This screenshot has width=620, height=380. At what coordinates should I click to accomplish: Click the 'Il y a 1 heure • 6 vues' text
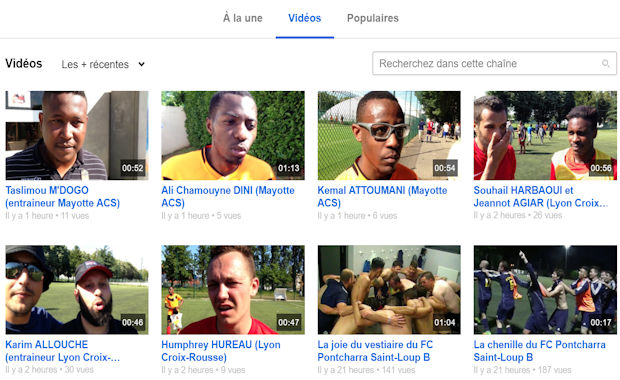tap(357, 216)
